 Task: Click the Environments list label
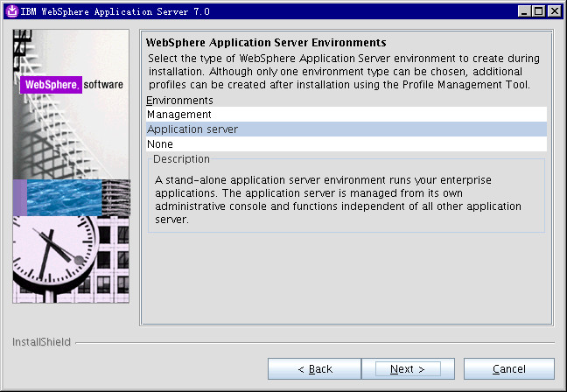[178, 101]
